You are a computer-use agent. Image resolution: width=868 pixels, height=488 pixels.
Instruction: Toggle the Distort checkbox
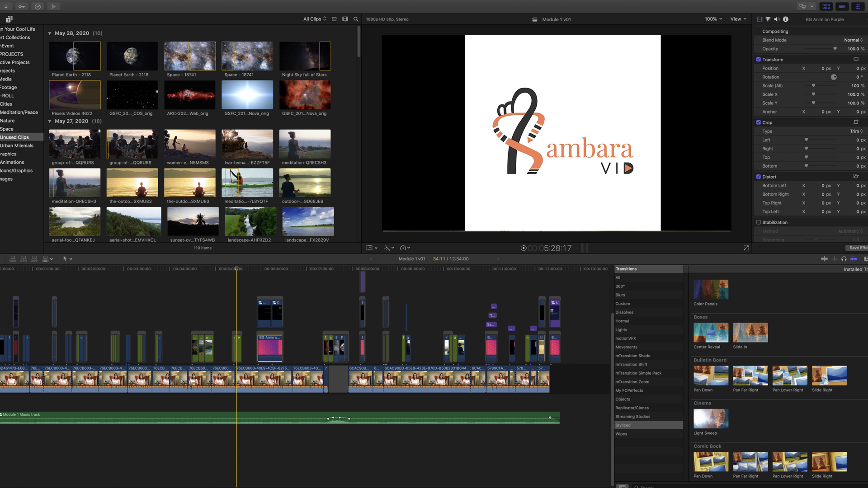point(759,176)
